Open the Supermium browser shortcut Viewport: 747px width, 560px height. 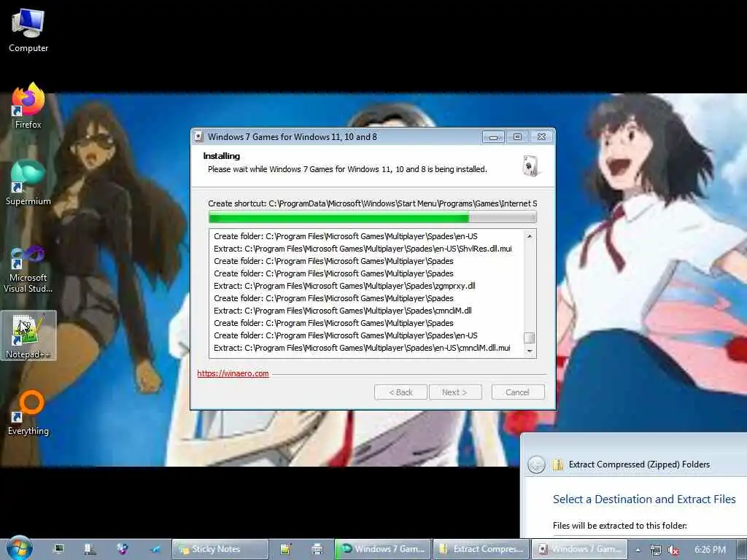(x=28, y=182)
